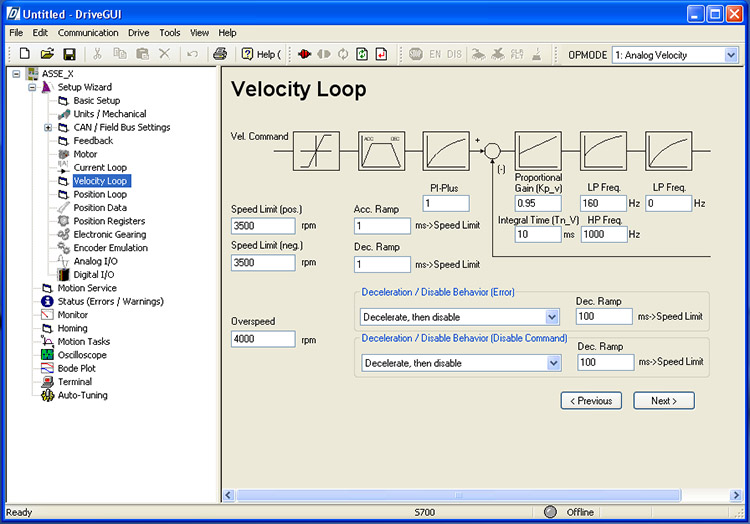Select Encoder Emulation tree item
This screenshot has height=524, width=750.
coord(110,248)
